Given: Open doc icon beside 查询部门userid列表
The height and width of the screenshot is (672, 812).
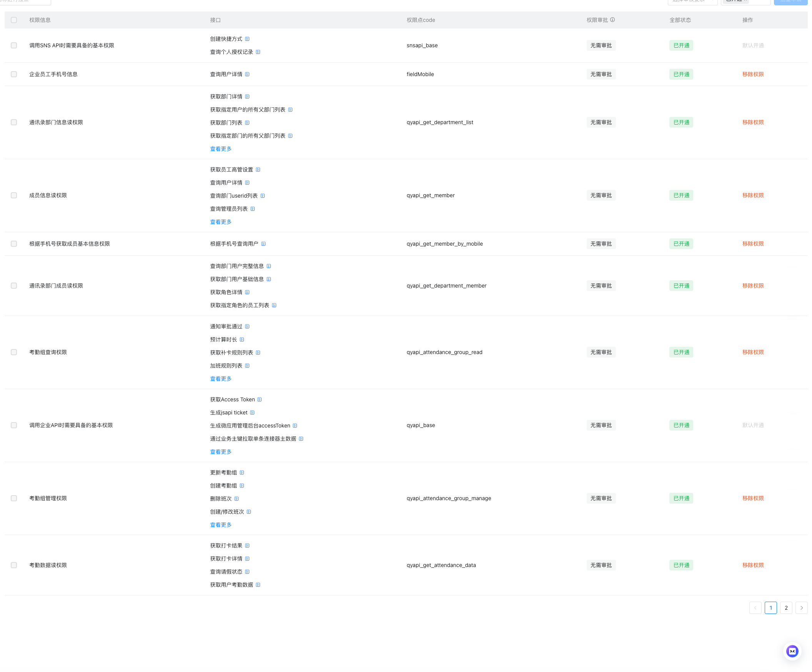Looking at the screenshot, I should (263, 196).
